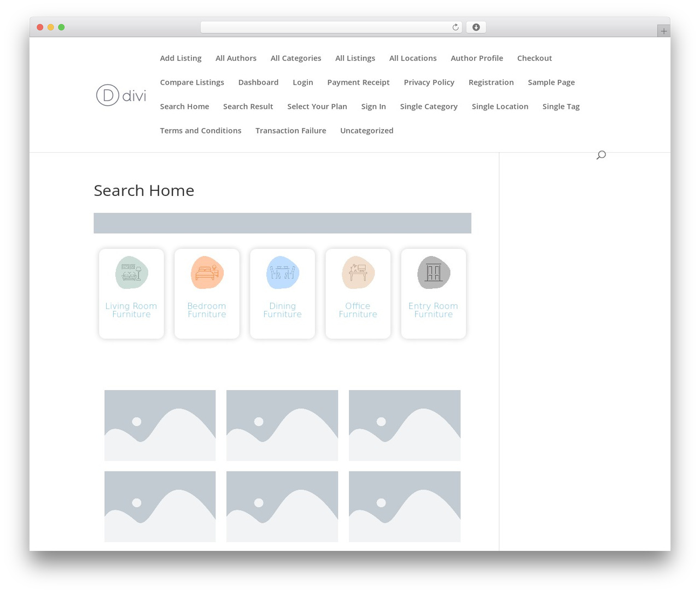The width and height of the screenshot is (700, 593).
Task: Click the Login menu link
Action: [x=303, y=82]
